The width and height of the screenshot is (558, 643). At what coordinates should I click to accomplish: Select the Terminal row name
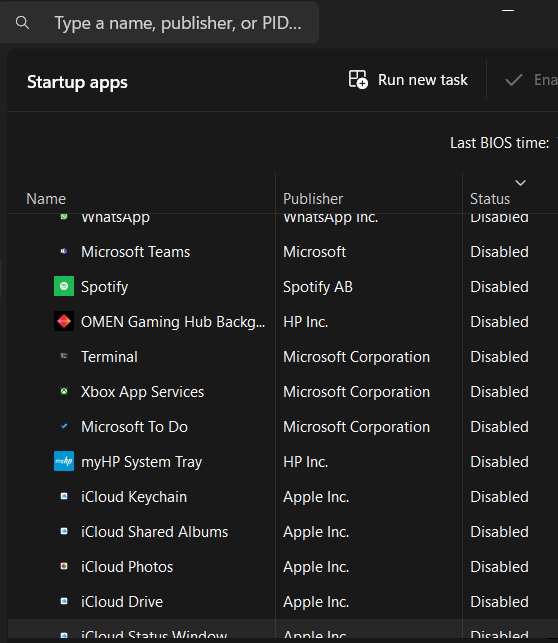tap(109, 357)
